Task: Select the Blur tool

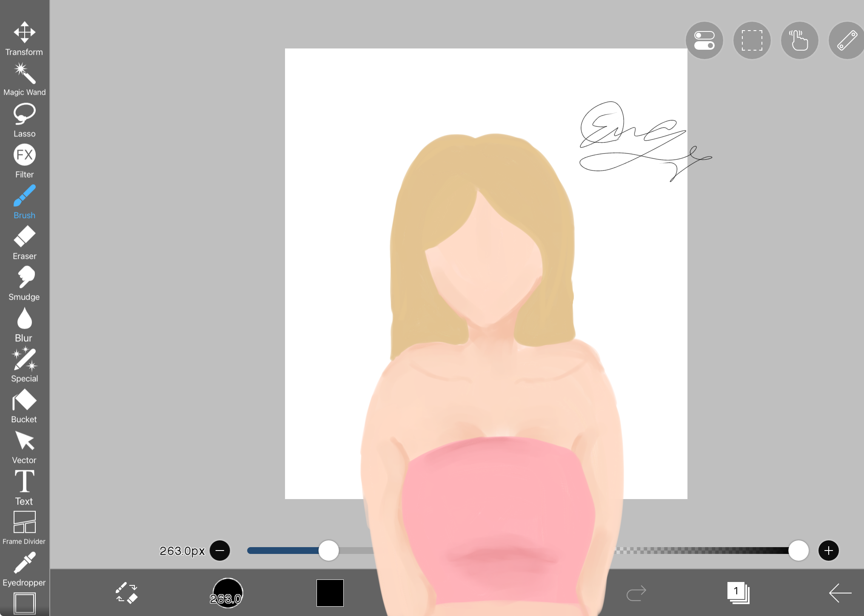Action: click(x=24, y=325)
